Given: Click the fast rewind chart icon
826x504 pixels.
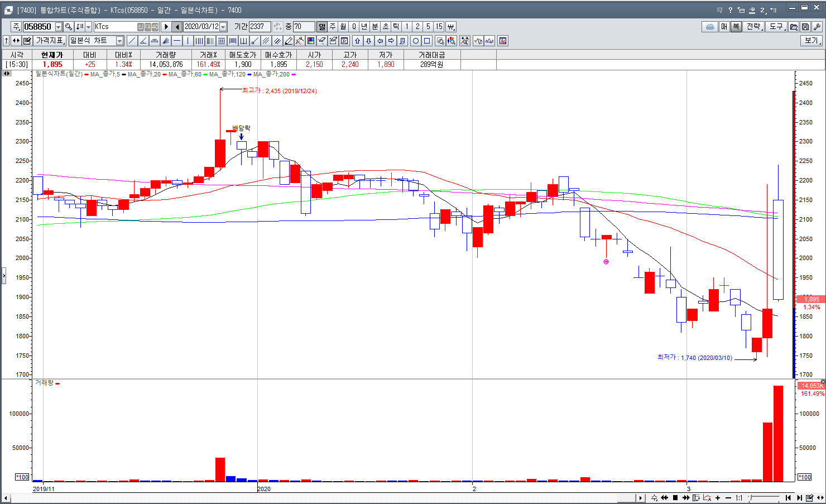Looking at the screenshot, I should [665, 498].
